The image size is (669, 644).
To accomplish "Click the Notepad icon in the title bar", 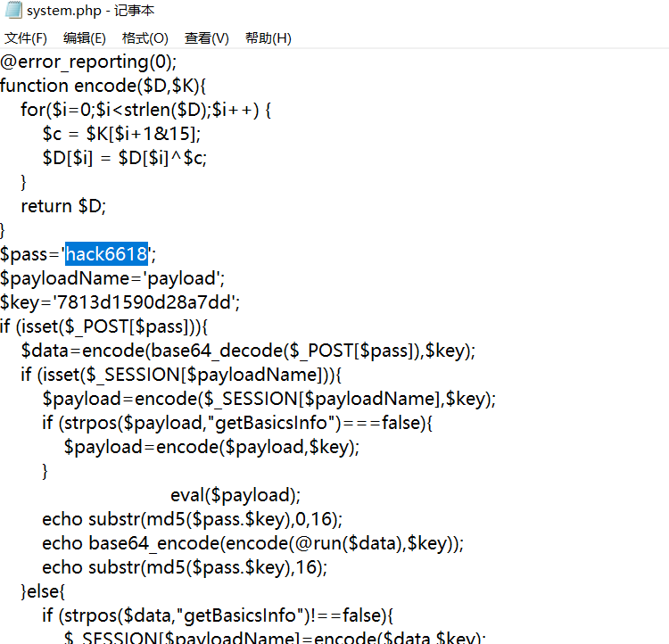I will pos(12,10).
